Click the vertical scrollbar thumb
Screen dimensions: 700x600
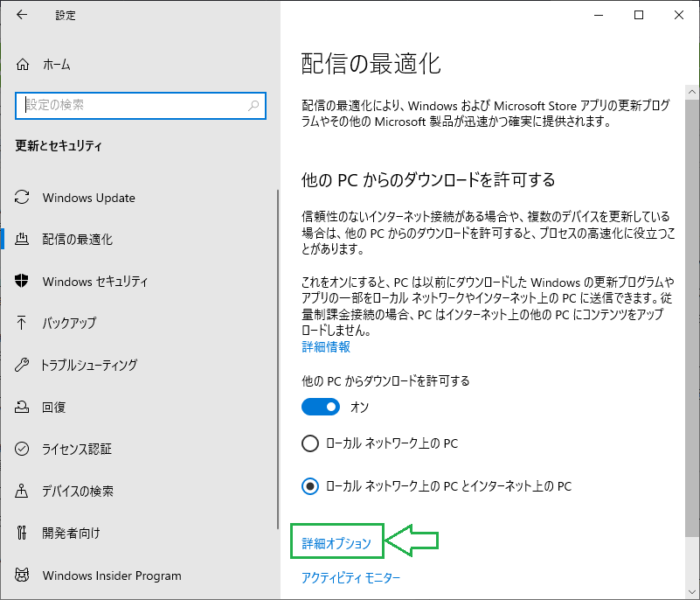pos(692,317)
